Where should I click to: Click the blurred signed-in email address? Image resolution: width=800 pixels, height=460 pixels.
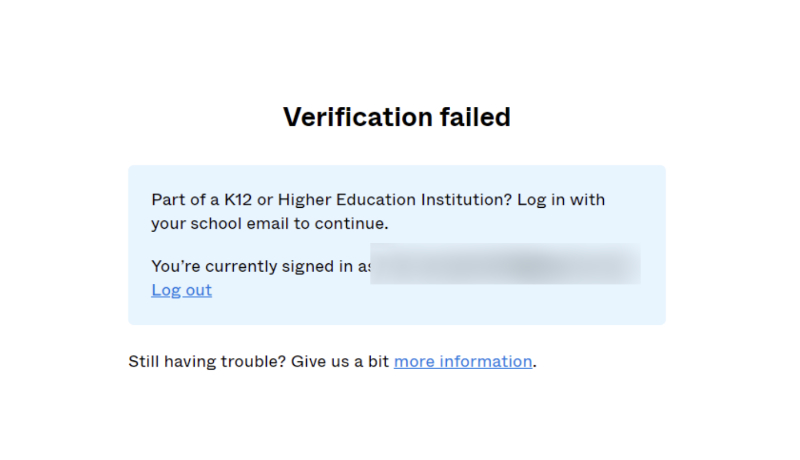coord(505,264)
